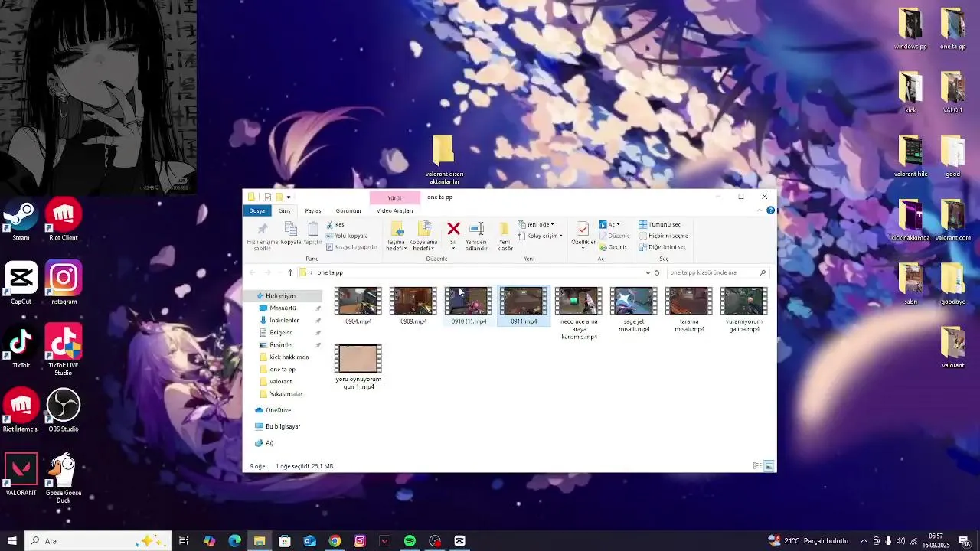Select yoru oynuyorum gun 1.mp4 file
This screenshot has width=980, height=551.
point(358,367)
